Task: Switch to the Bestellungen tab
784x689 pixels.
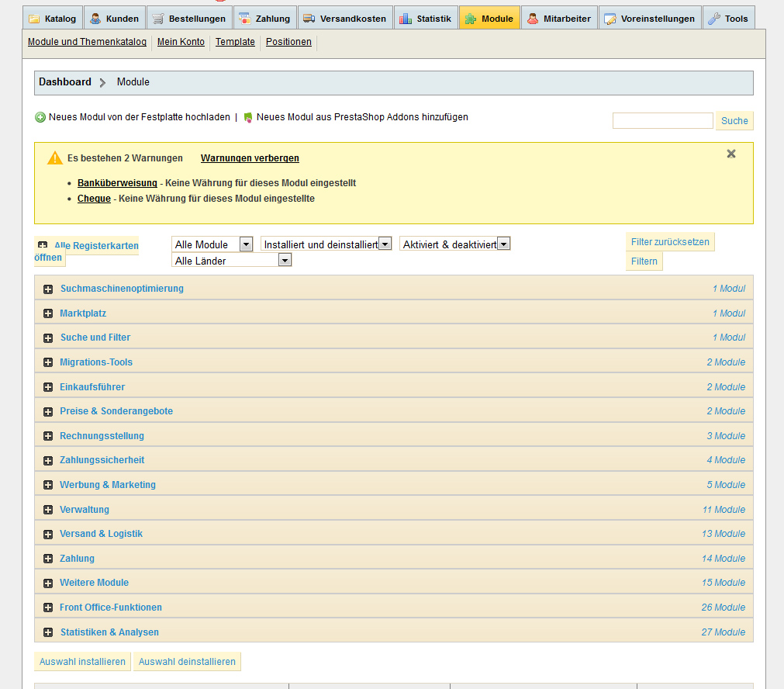Action: point(190,18)
